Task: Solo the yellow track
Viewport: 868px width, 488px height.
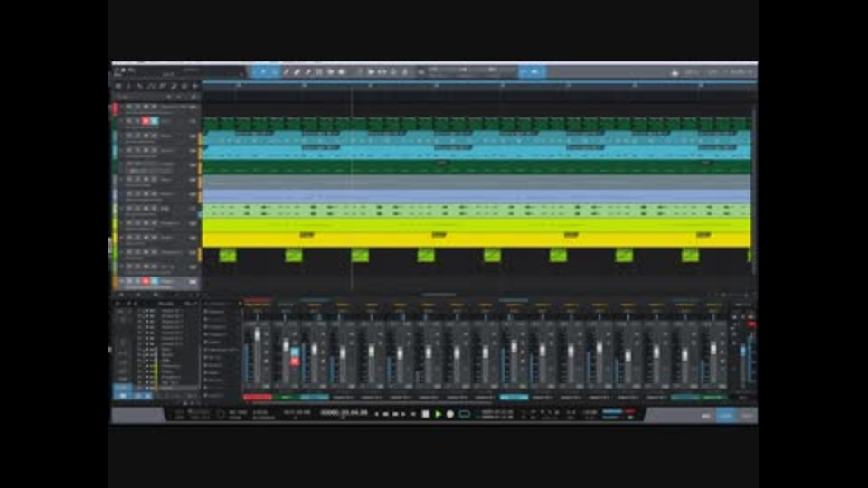Action: click(x=137, y=237)
